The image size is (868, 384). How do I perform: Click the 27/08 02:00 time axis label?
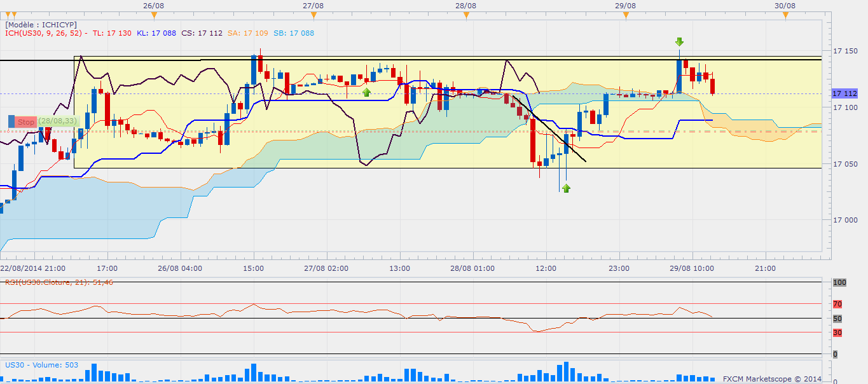click(326, 268)
